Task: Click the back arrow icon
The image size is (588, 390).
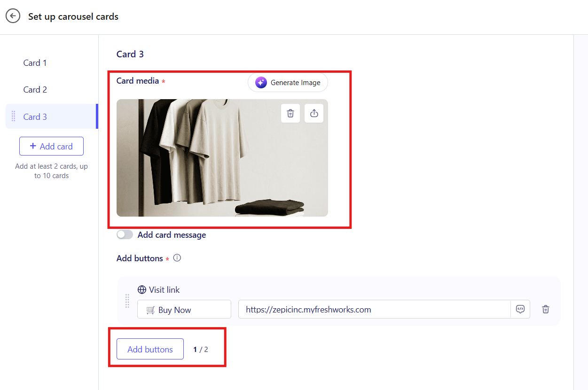Action: (13, 16)
